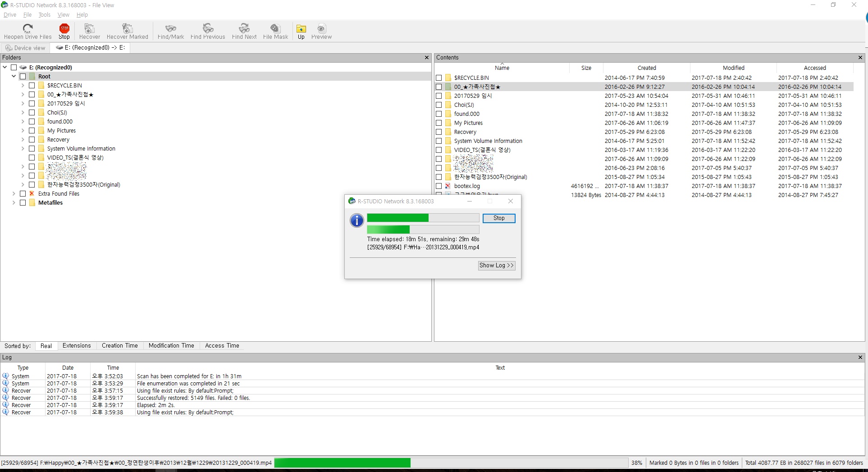Mark the Extra Found Files checkbox
The height and width of the screenshot is (472, 868).
[23, 194]
